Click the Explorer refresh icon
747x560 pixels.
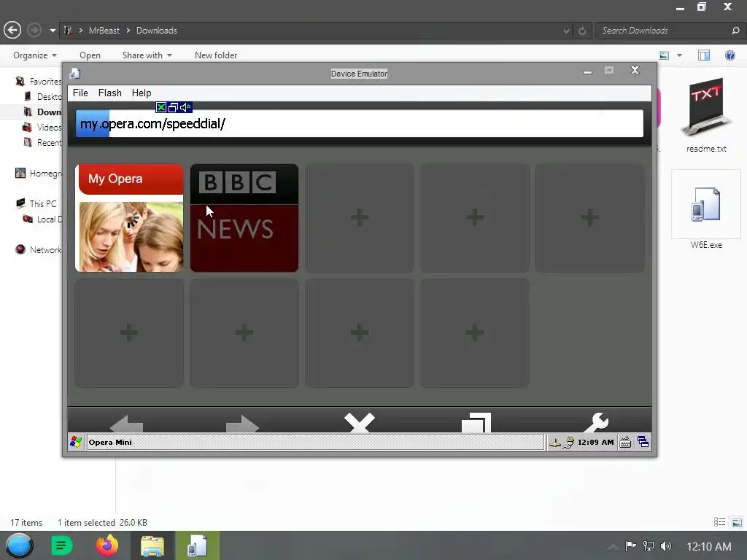click(581, 31)
